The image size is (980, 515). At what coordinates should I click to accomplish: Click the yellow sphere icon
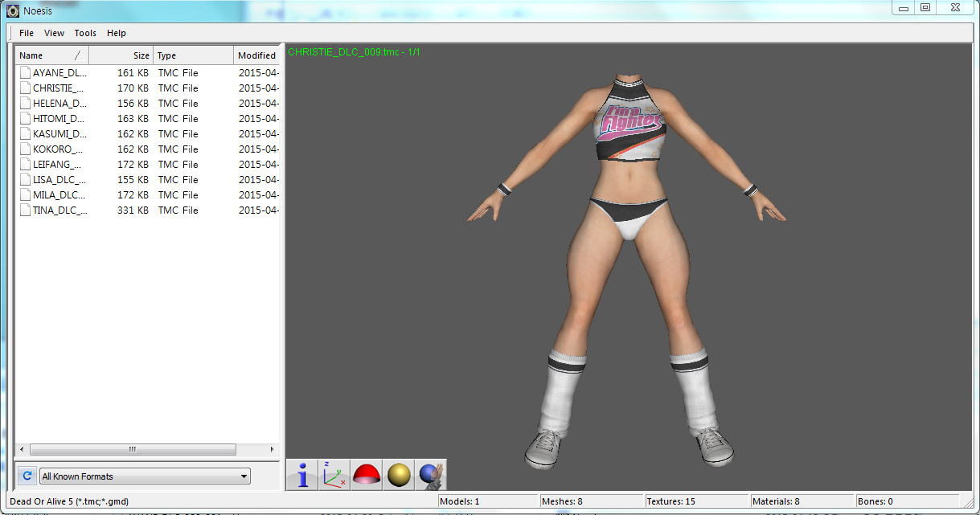point(399,475)
